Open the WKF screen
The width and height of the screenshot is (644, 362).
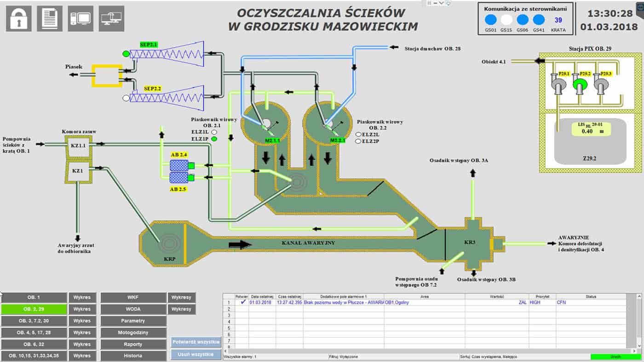[133, 298]
